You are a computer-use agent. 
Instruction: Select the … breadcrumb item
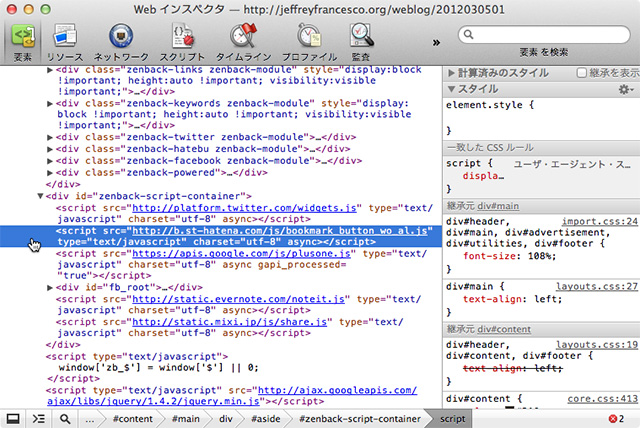pyautogui.click(x=90, y=419)
